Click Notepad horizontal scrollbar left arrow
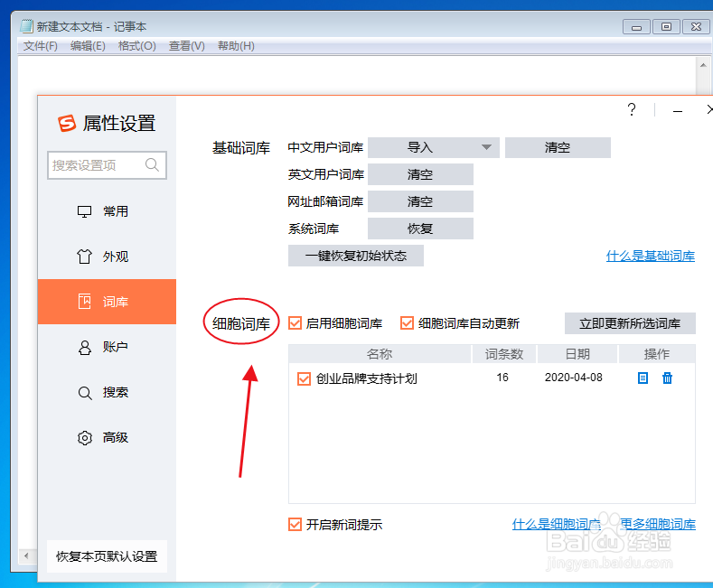The height and width of the screenshot is (588, 713). [x=26, y=555]
